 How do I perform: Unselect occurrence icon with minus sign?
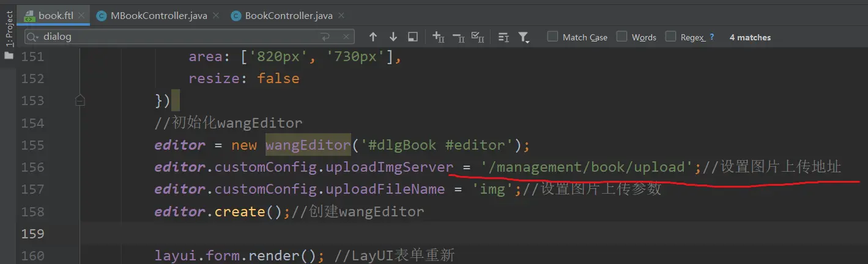pos(459,37)
